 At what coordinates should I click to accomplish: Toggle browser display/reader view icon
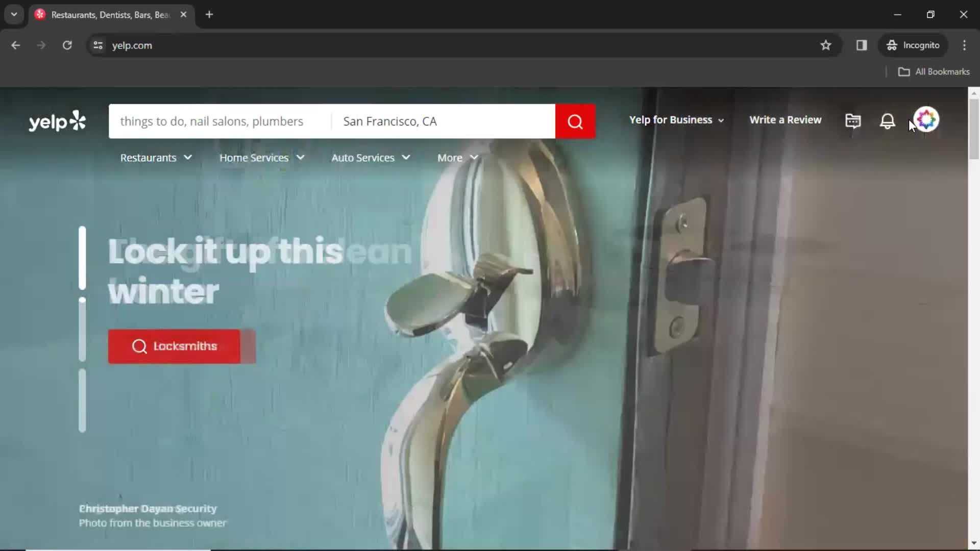pos(862,45)
